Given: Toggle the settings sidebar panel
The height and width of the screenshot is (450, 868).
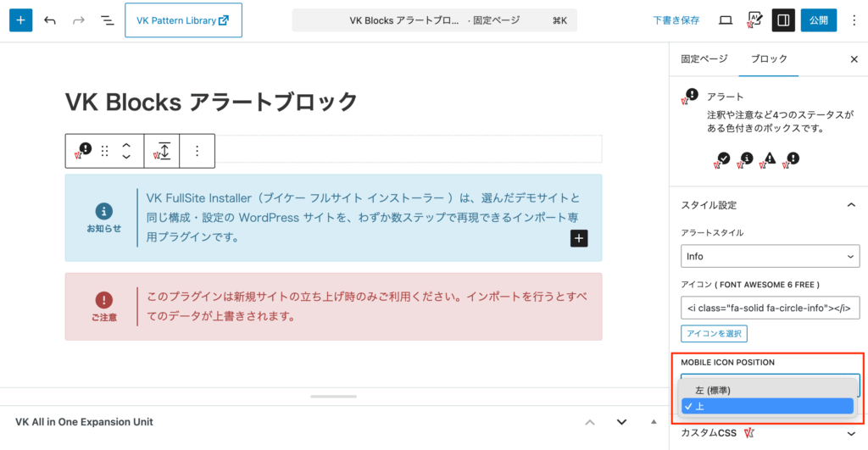Looking at the screenshot, I should (x=783, y=20).
